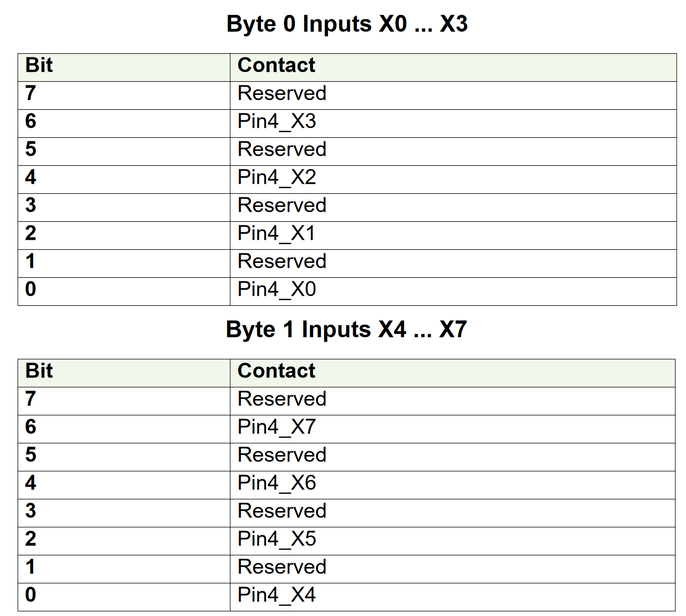686x616 pixels.
Task: Select the Pin4_X3 contact cell
Action: click(x=277, y=121)
